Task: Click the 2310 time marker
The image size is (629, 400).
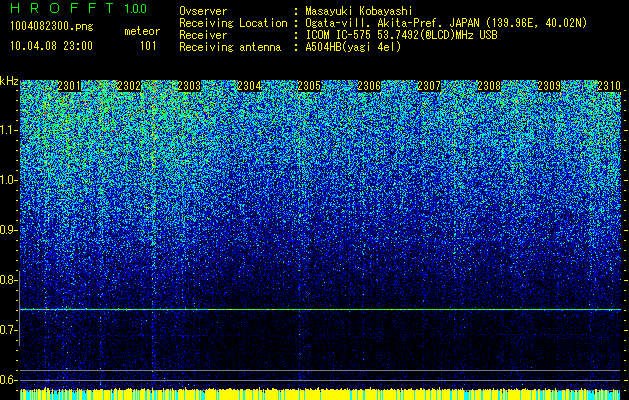Action: [x=609, y=86]
